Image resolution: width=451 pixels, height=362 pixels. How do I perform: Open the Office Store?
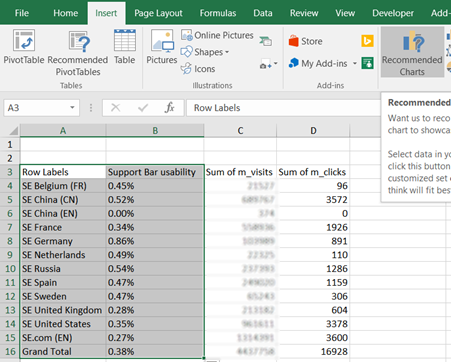point(305,41)
